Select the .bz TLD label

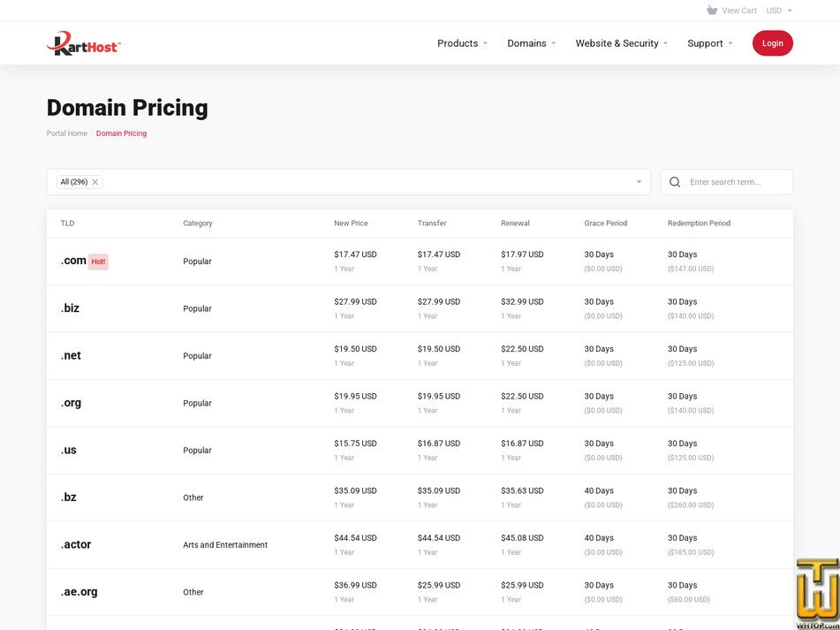tap(69, 497)
